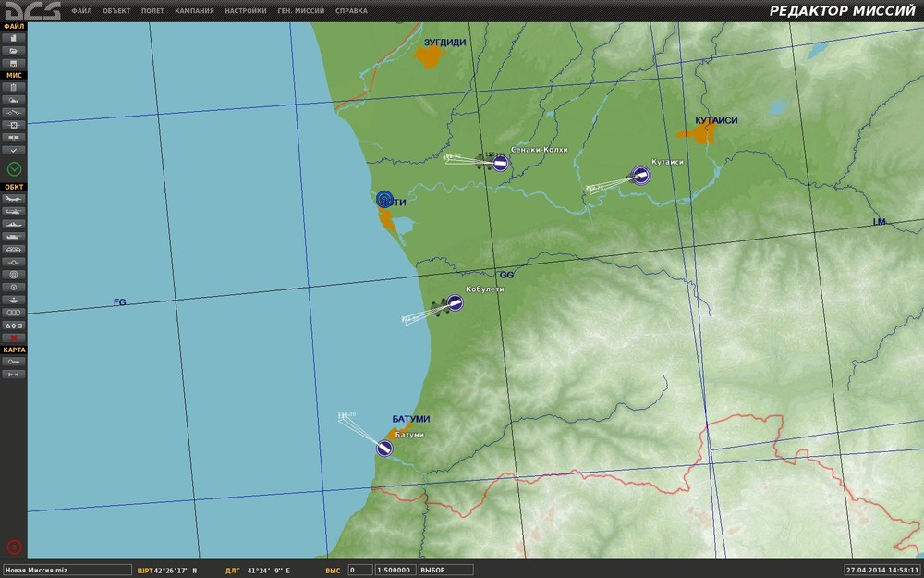Viewport: 924px width, 578px height.
Task: Open the КАМПАНИЯ menu
Action: [x=194, y=10]
